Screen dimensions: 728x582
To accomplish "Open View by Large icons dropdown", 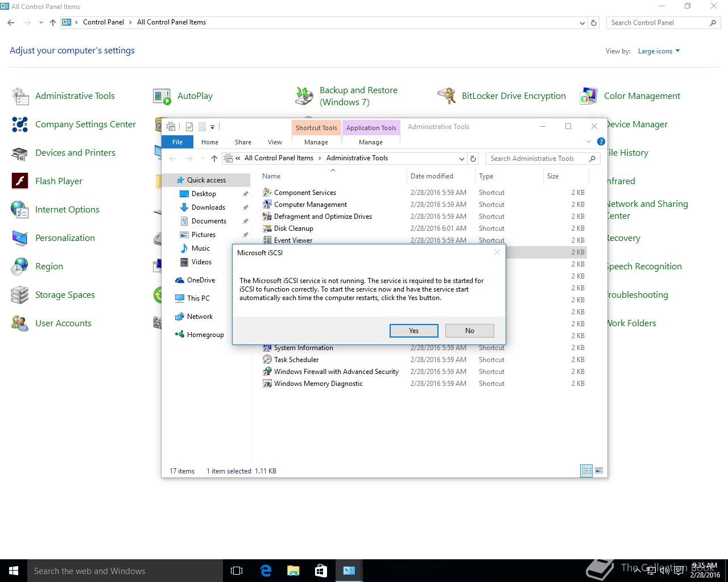I will click(659, 51).
